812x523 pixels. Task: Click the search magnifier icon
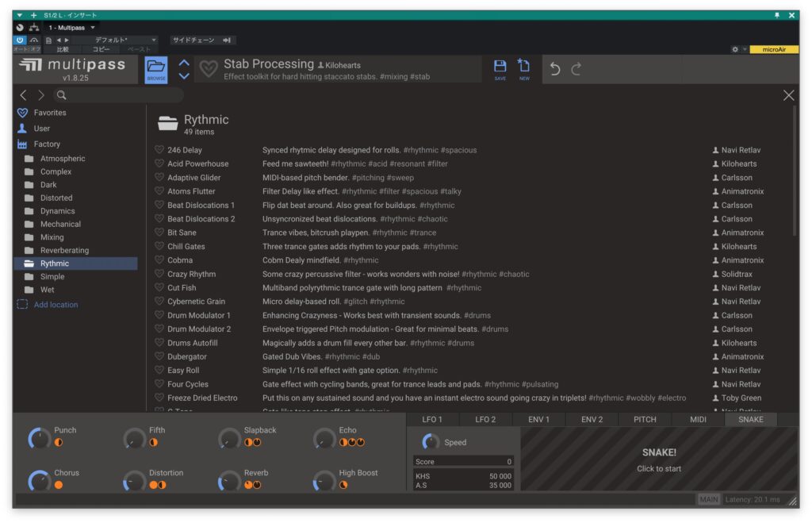click(61, 95)
